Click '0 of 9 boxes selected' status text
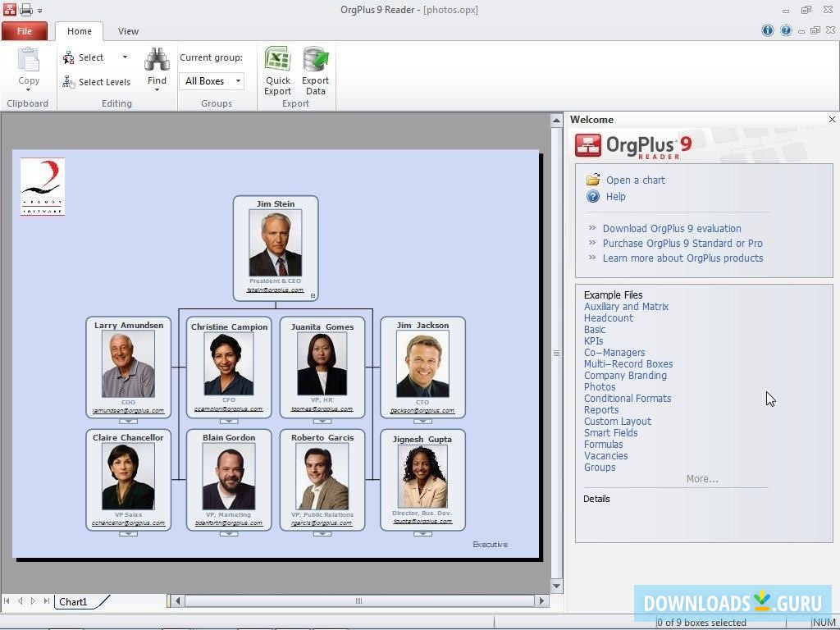840x630 pixels. tap(702, 623)
